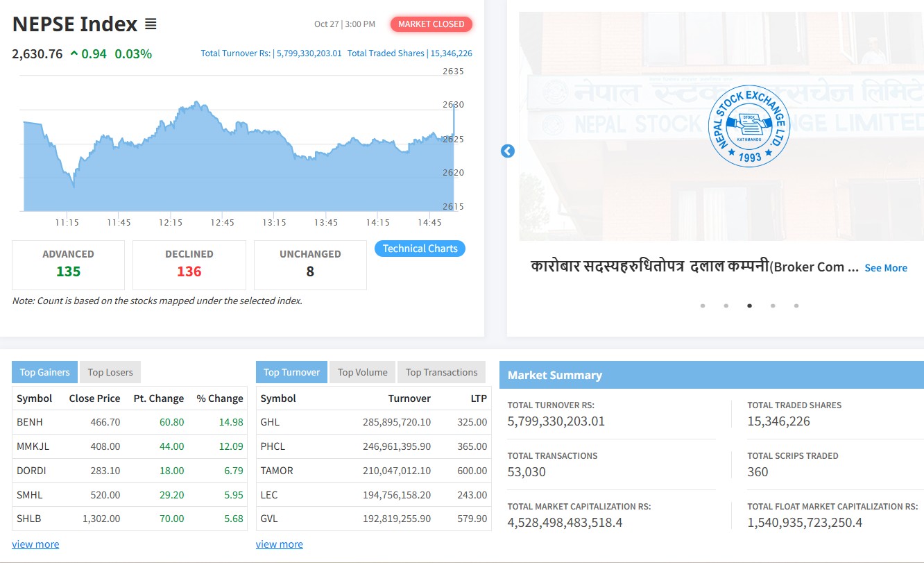Click the DECLINED 136 count box
The height and width of the screenshot is (563, 924).
189,264
